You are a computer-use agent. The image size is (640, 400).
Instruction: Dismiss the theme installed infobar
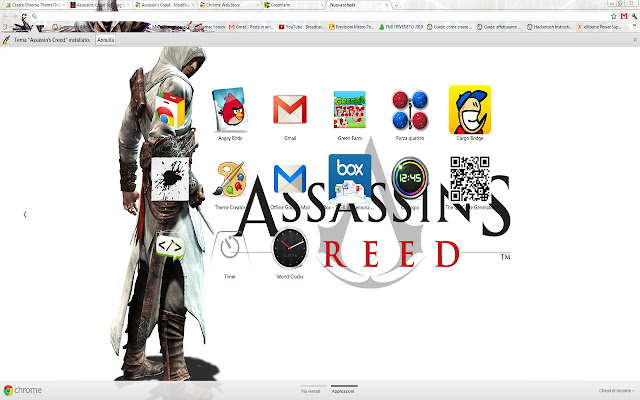click(635, 40)
